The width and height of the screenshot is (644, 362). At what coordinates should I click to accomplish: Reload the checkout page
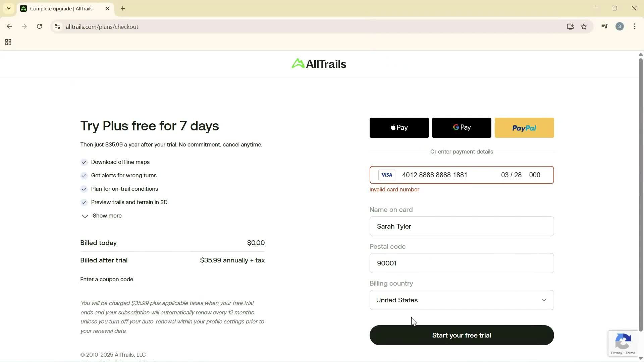[x=39, y=26]
